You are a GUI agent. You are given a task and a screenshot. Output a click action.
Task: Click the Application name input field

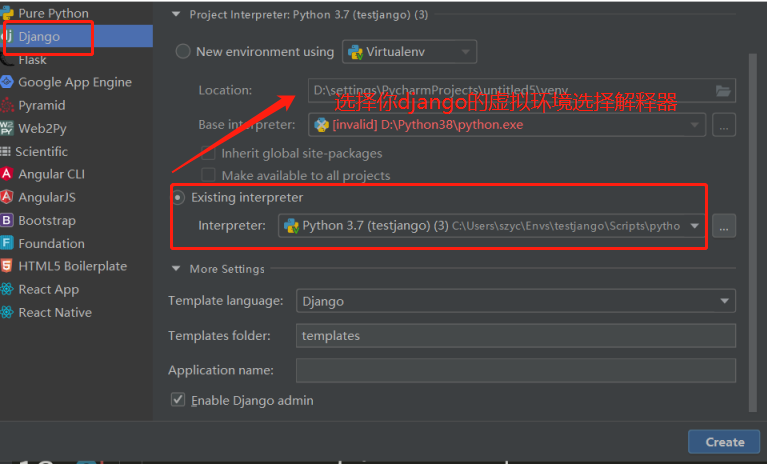[x=516, y=370]
